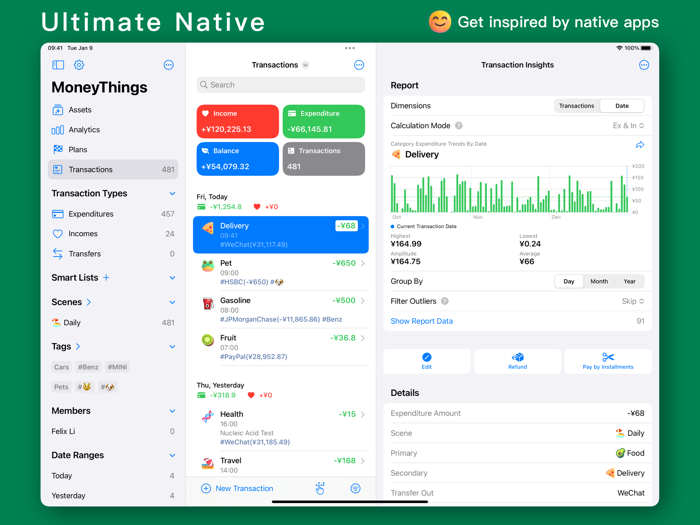Click the Pay by Installments scissors
Screen dimensions: 700x525
[608, 361]
